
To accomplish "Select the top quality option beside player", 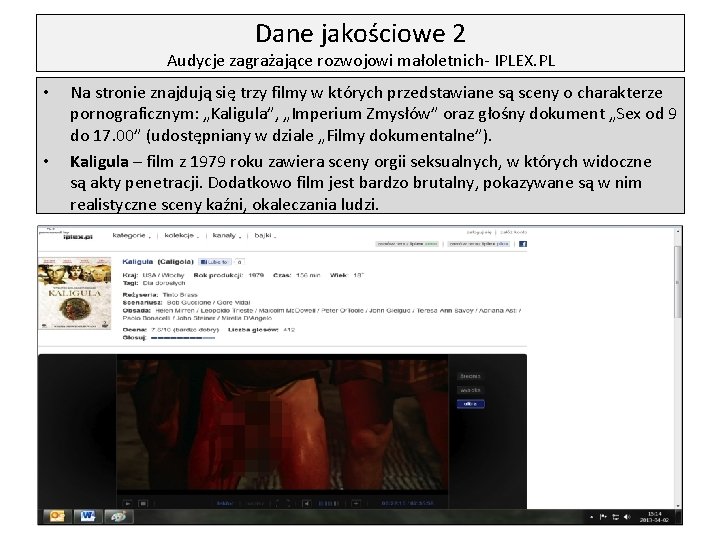I will pyautogui.click(x=470, y=377).
